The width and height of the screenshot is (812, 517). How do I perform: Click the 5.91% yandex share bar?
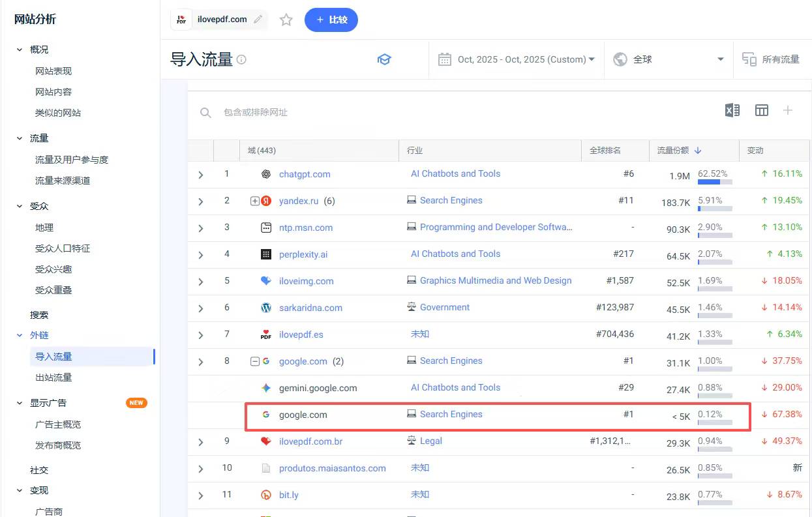coord(715,209)
